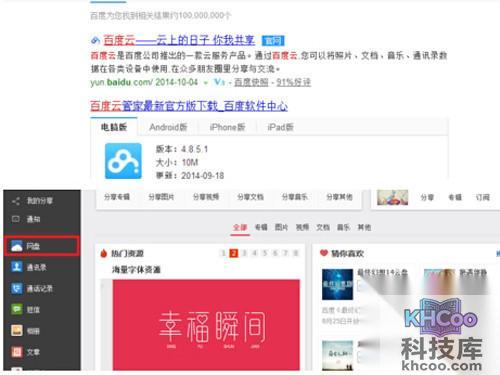The width and height of the screenshot is (500, 375).
Task: Open the 百度云——云上的日子 你我共享 result
Action: click(x=179, y=40)
